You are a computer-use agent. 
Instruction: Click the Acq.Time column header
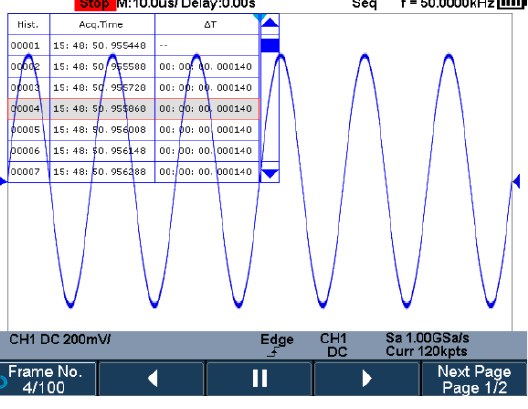(101, 25)
